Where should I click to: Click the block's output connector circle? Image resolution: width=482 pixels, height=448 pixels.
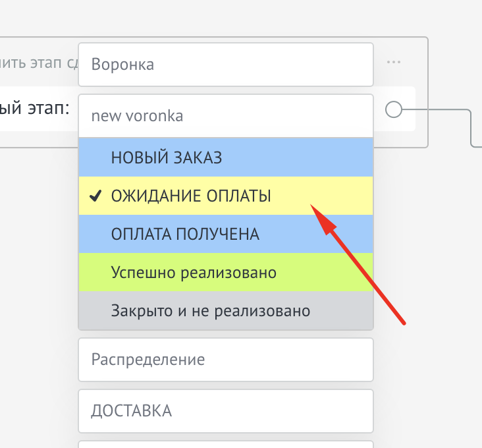tap(393, 109)
